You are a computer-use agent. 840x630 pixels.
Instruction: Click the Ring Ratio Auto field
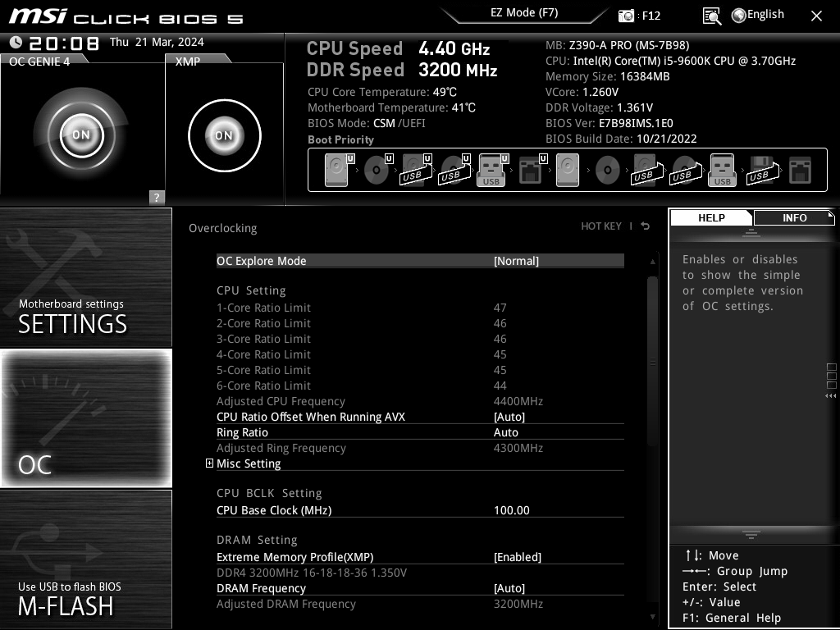click(420, 432)
